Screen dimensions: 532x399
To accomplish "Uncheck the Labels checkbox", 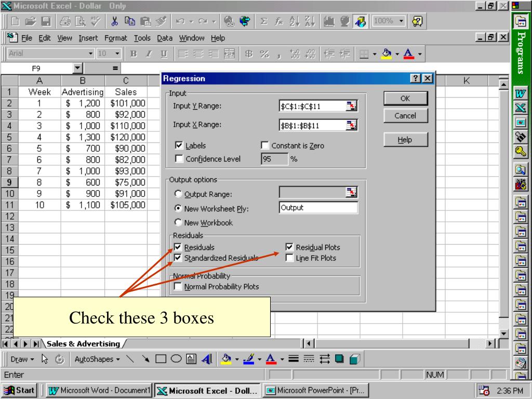I will pyautogui.click(x=179, y=145).
